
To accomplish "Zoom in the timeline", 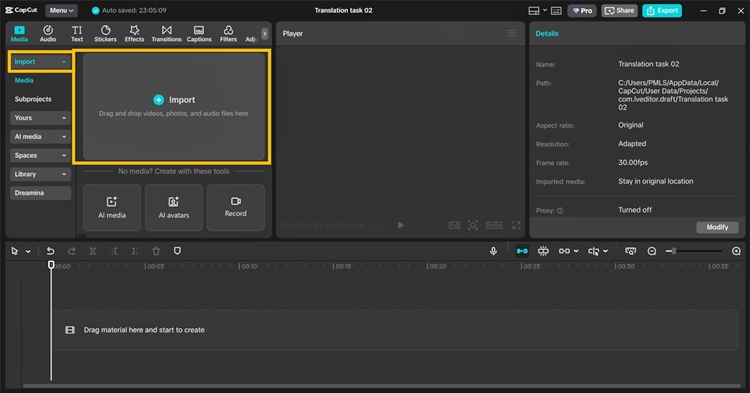I will pyautogui.click(x=736, y=251).
